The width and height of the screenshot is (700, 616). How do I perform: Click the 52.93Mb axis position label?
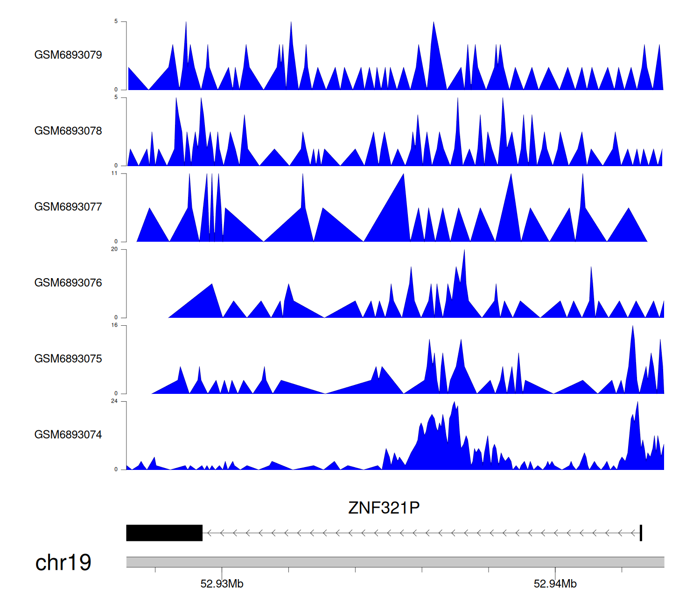coord(222,584)
